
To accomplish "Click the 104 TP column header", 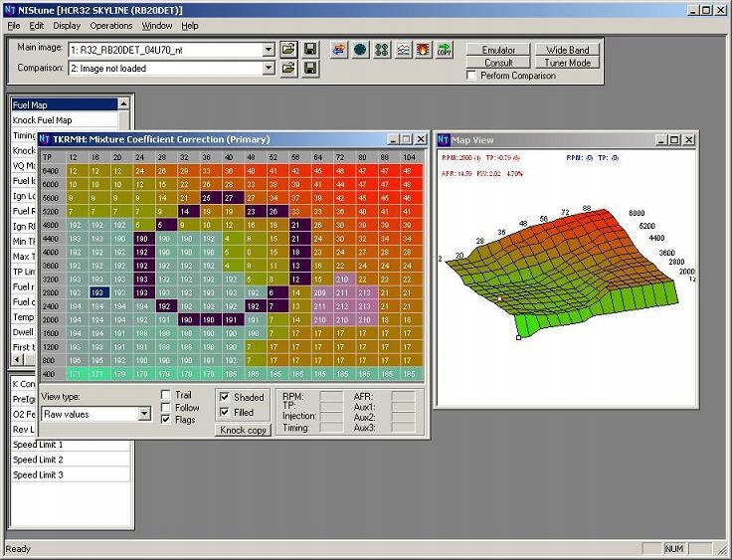I will click(x=411, y=157).
